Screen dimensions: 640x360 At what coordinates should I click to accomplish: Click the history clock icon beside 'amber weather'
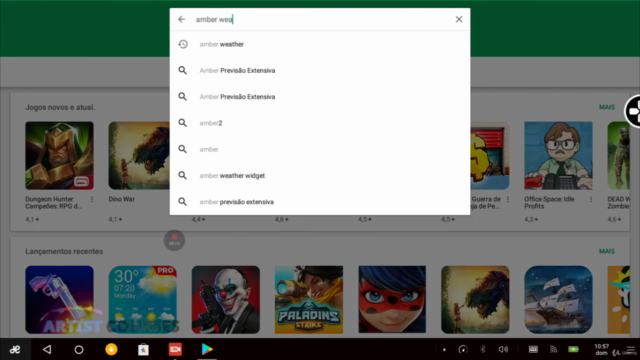click(x=183, y=44)
